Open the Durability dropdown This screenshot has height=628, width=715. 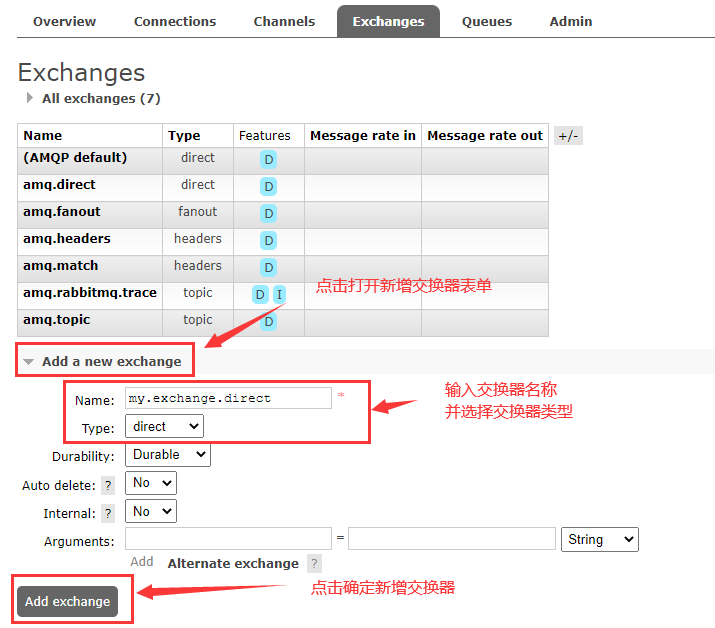[168, 455]
